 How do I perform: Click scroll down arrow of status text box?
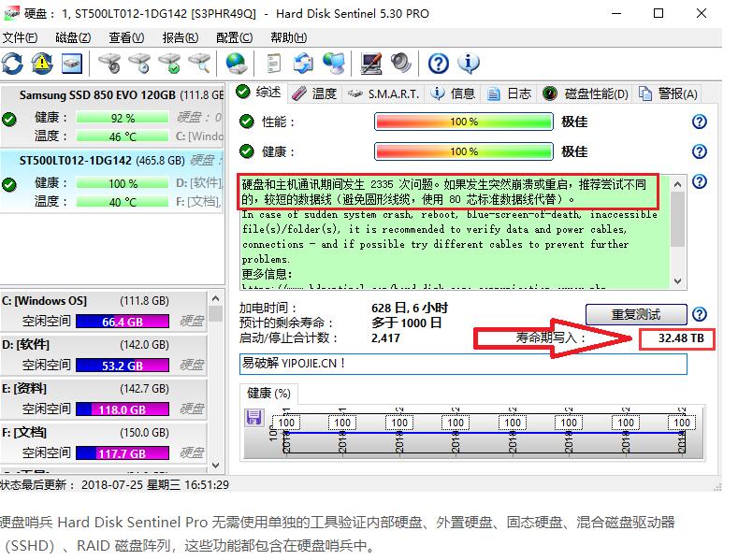pos(678,281)
